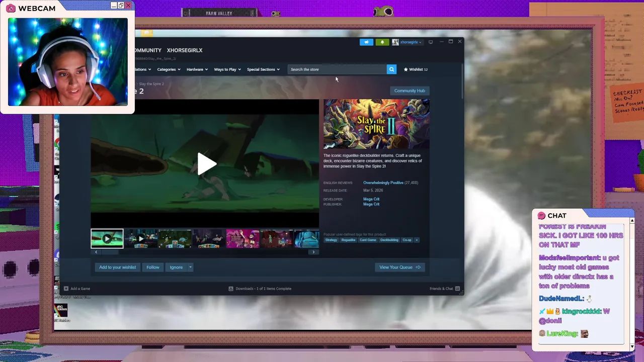The width and height of the screenshot is (644, 362).
Task: Open Downloads status in Steam footer
Action: coord(260,289)
